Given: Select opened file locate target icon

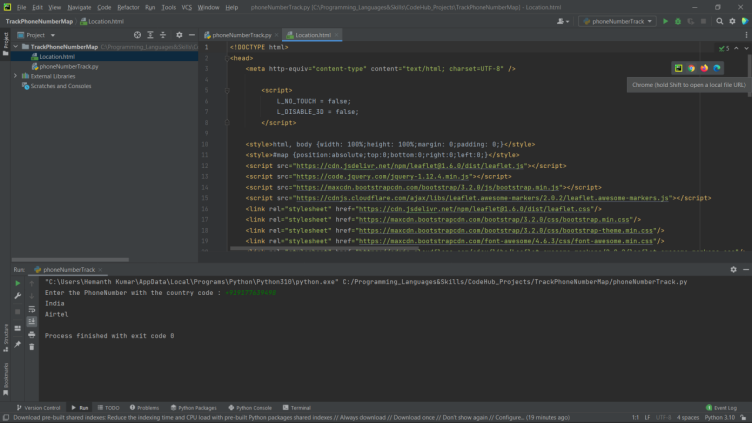Looking at the screenshot, I should tap(137, 35).
